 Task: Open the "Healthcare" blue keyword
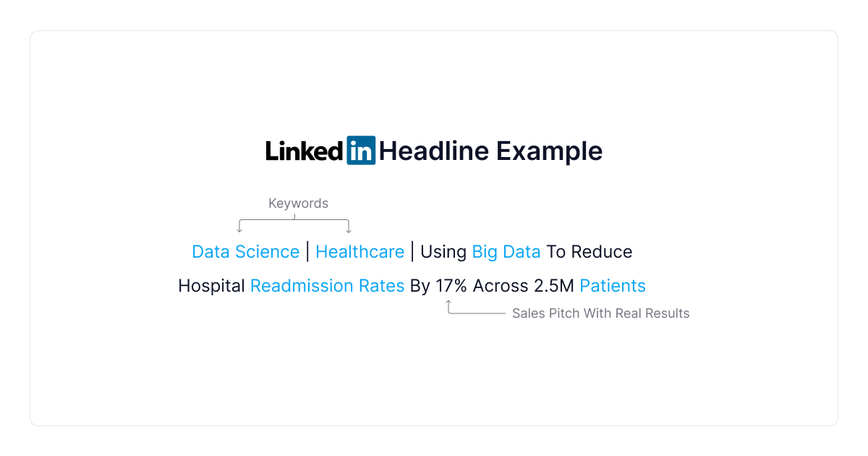pyautogui.click(x=359, y=252)
